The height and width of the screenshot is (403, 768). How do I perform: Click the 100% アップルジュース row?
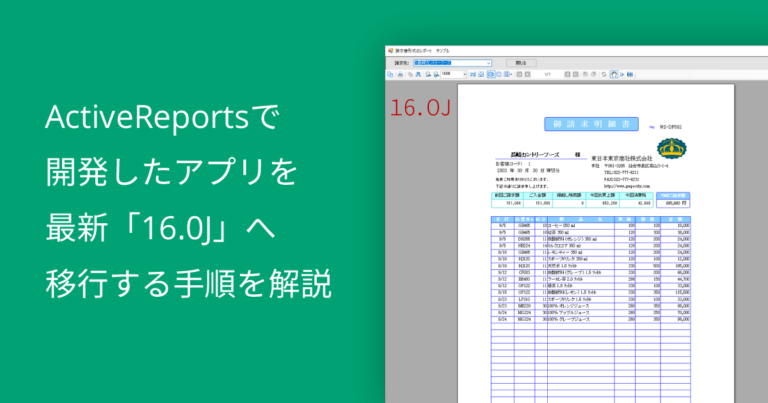[x=591, y=312]
